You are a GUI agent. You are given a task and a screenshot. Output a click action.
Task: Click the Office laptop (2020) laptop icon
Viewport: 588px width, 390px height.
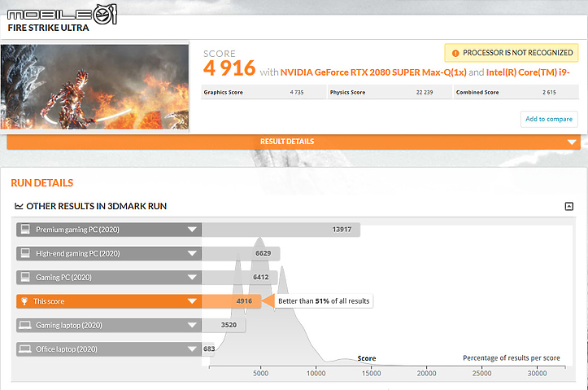tap(25, 349)
